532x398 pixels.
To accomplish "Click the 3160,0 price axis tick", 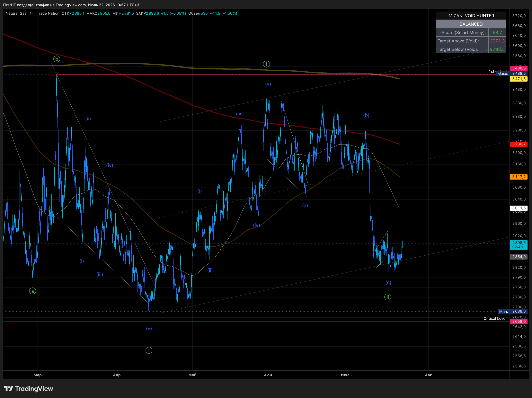I will pyautogui.click(x=519, y=164).
